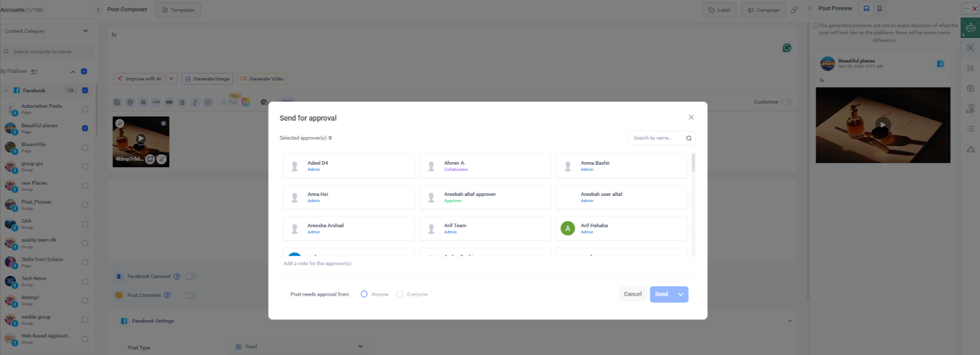Uncheck the Beautiful places account

(85, 129)
